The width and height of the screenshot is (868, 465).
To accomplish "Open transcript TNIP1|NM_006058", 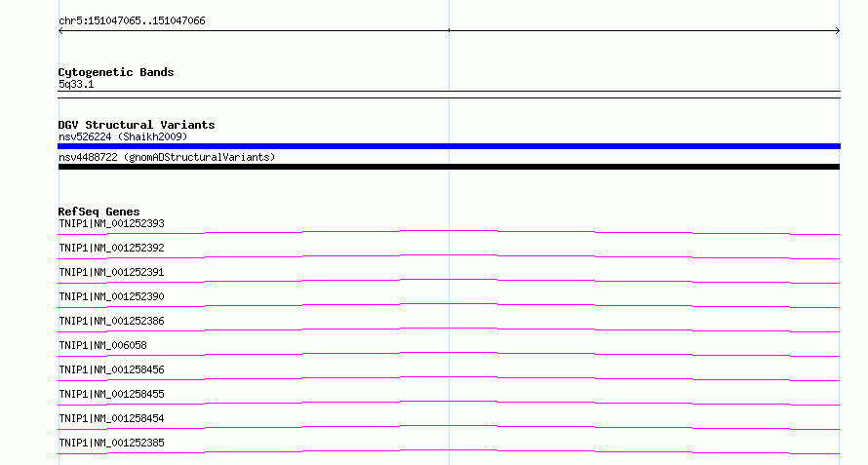I will 102,345.
